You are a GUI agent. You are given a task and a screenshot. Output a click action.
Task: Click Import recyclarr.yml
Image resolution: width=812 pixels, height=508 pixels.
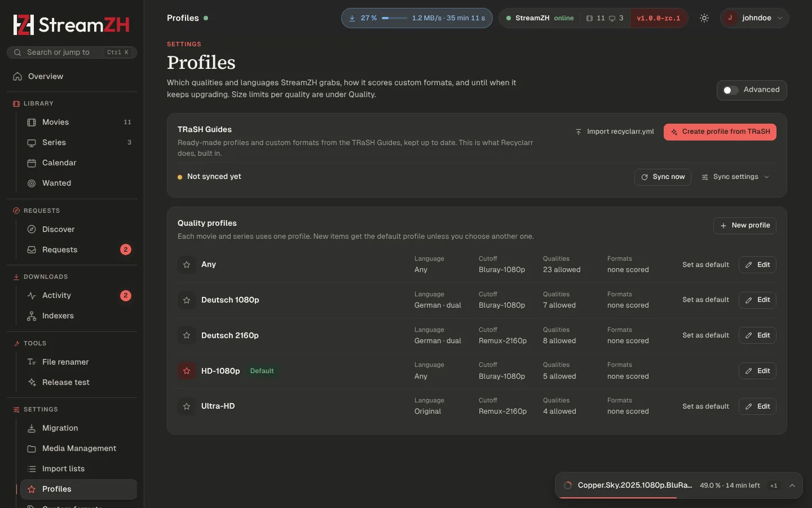click(615, 132)
